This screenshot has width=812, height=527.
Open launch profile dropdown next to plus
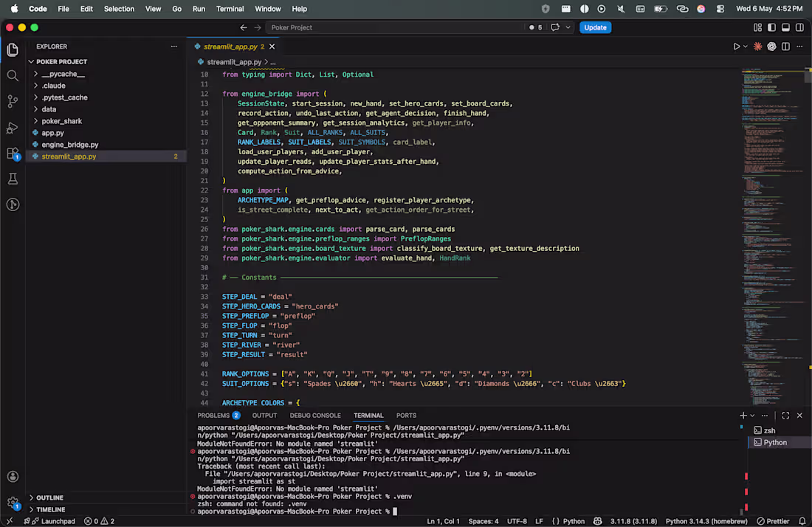pos(752,416)
